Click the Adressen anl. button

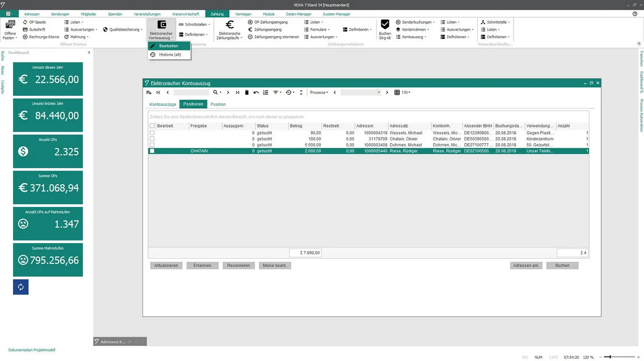pyautogui.click(x=526, y=265)
